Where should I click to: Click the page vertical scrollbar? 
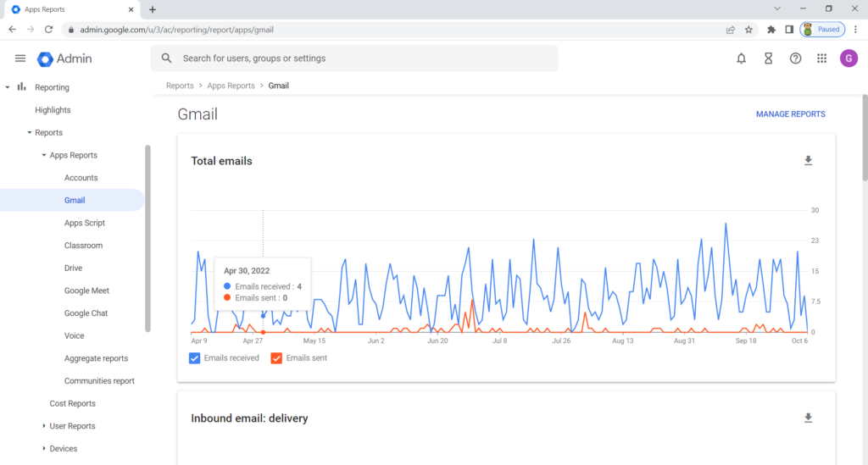pos(865,138)
